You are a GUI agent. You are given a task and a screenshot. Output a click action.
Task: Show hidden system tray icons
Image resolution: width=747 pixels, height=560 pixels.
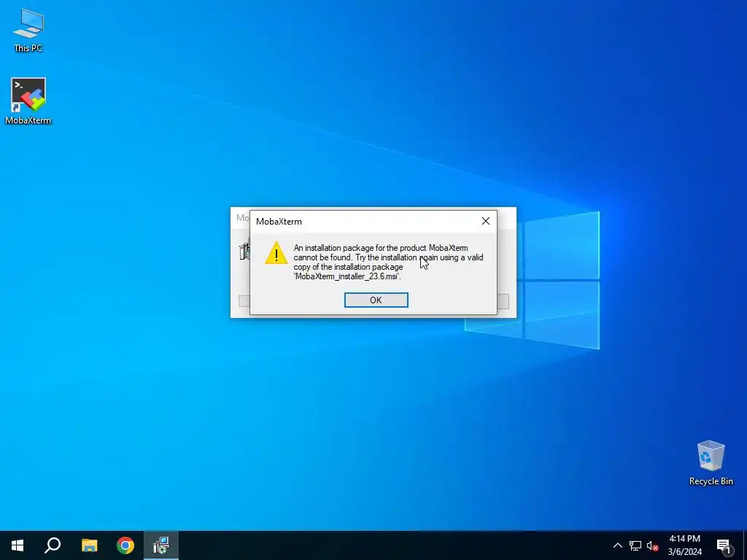pyautogui.click(x=617, y=545)
